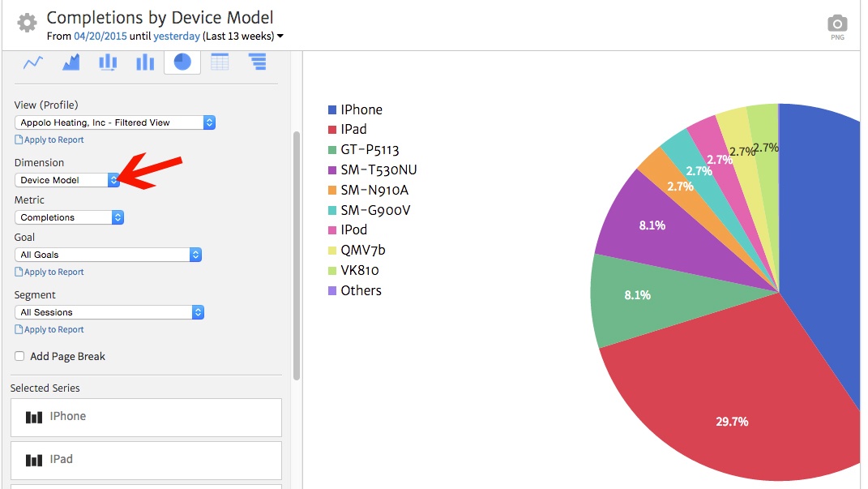Select the bar chart visualization icon
Screen dimensions: 868x489
tap(107, 62)
